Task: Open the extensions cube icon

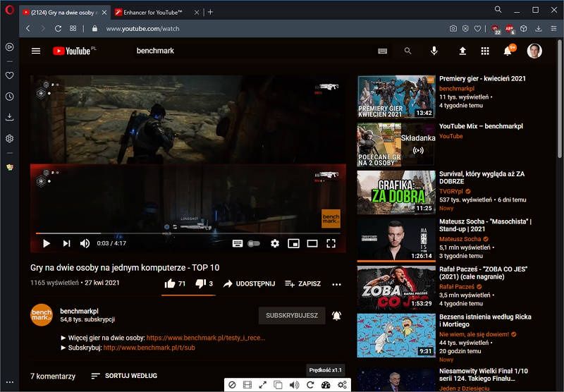Action: pos(524,28)
